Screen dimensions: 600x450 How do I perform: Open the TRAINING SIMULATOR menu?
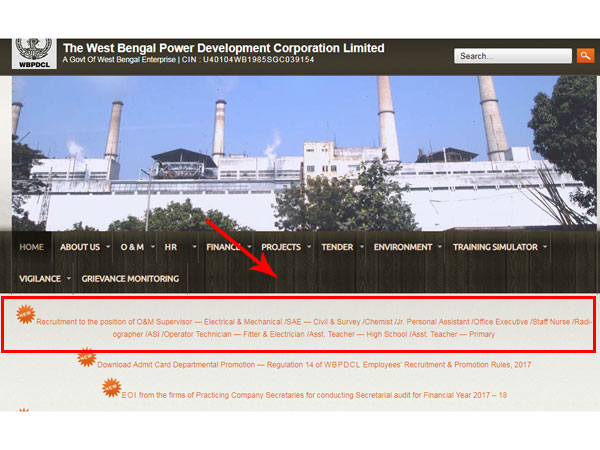tap(495, 247)
